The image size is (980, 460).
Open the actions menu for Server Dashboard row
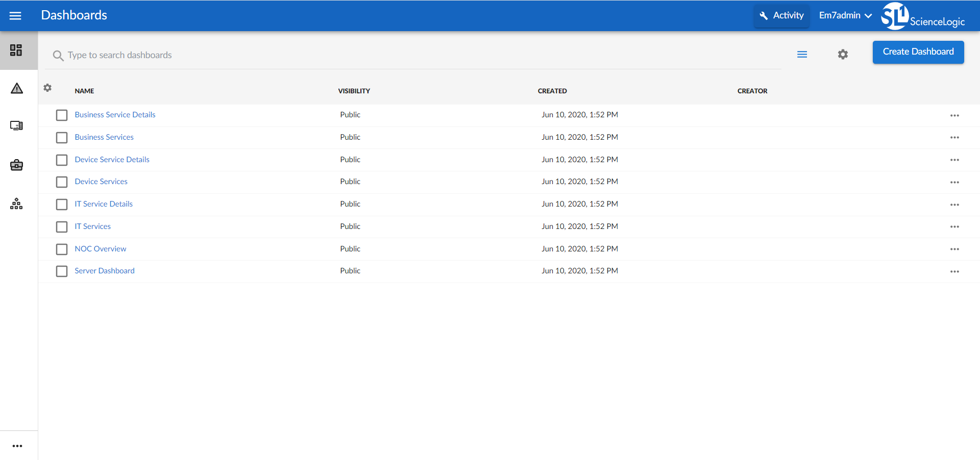(x=954, y=272)
